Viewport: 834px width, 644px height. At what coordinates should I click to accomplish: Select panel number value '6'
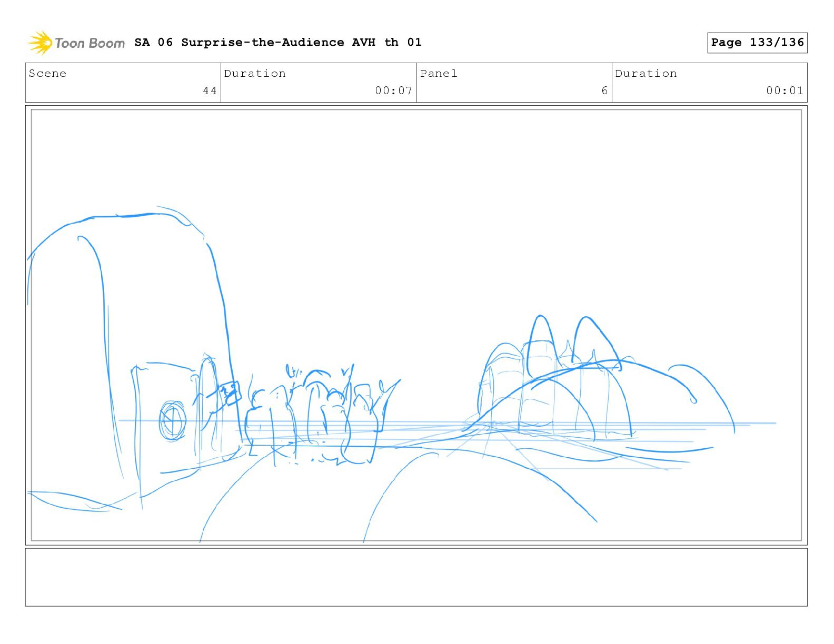coord(604,90)
